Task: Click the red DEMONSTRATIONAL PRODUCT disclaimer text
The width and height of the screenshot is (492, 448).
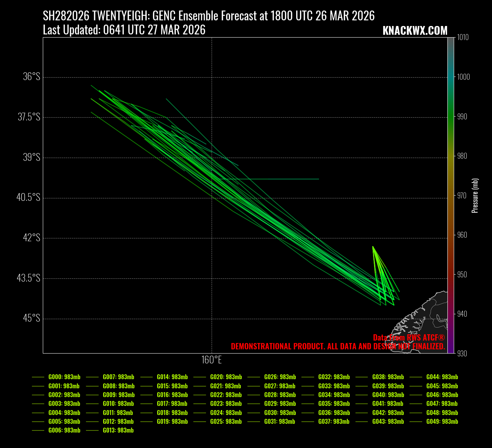Action: click(x=338, y=347)
